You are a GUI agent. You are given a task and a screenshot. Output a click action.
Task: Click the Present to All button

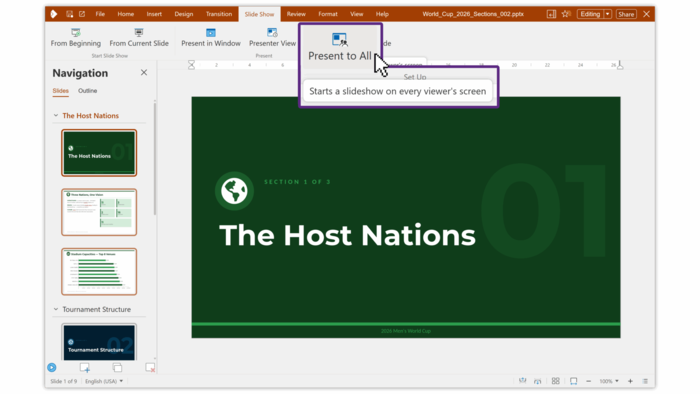click(x=339, y=47)
